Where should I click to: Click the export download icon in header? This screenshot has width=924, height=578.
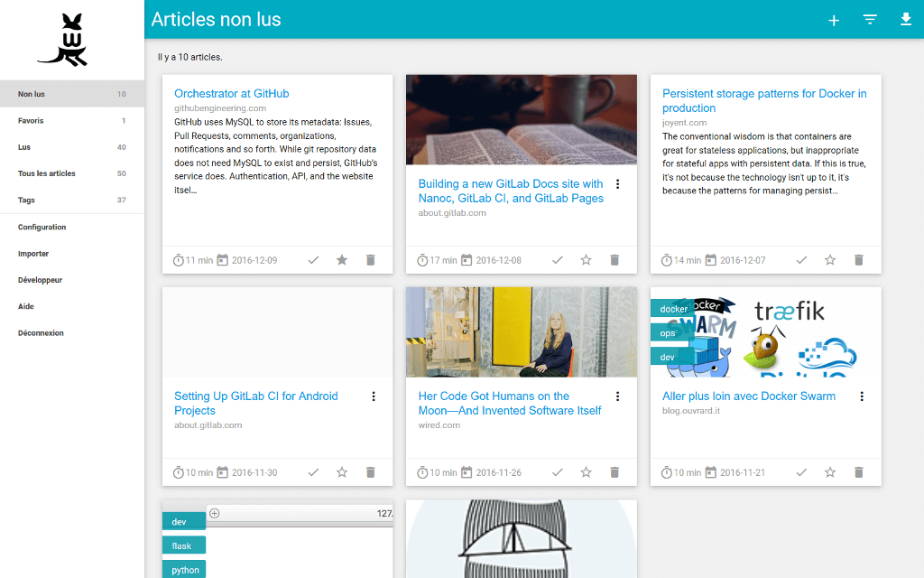click(x=906, y=20)
